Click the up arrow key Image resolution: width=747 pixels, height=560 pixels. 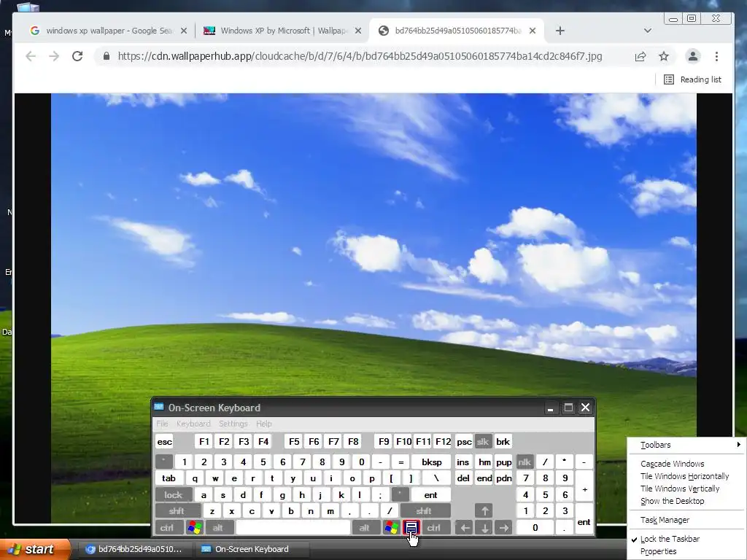(484, 511)
